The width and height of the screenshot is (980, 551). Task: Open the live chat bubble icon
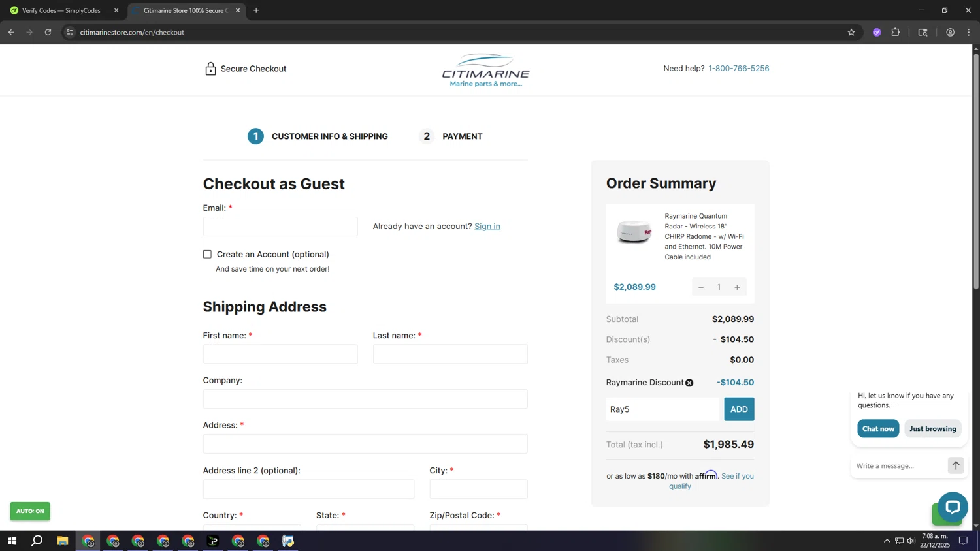pyautogui.click(x=953, y=507)
